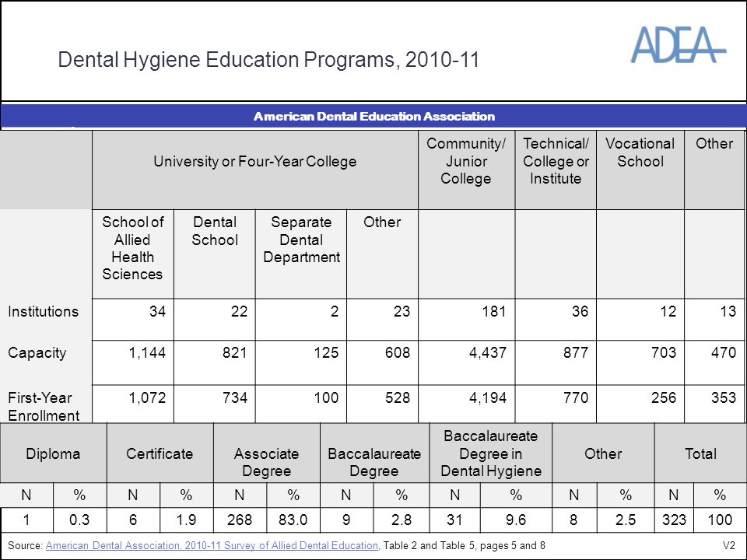The image size is (747, 560).
Task: Select the enrollment value 4,194
Action: (487, 397)
